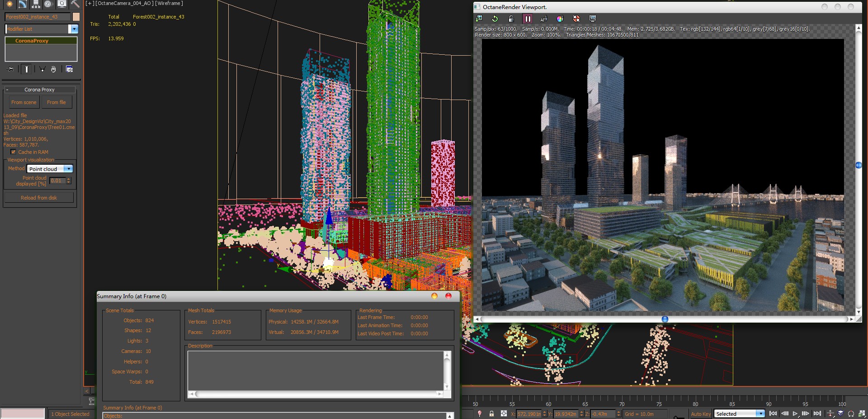The width and height of the screenshot is (868, 419).
Task: Click Octane viewport scroll up arrow
Action: [859, 28]
